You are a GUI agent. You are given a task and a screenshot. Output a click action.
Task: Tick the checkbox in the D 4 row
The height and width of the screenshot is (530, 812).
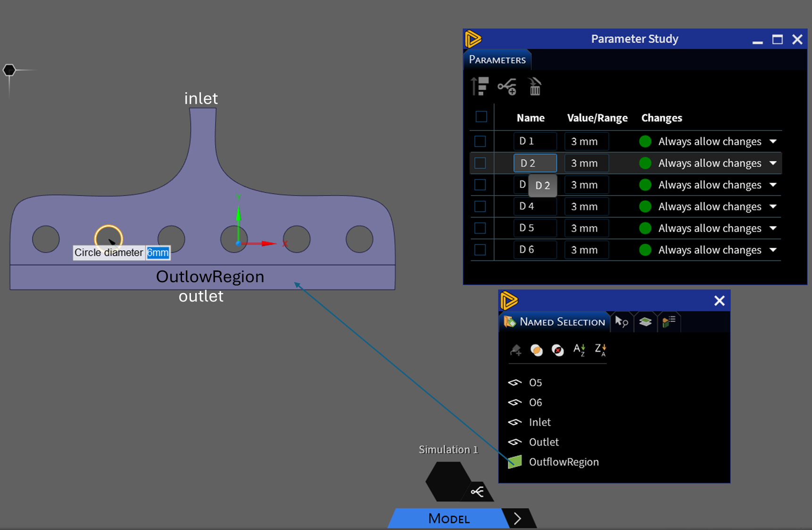point(480,206)
